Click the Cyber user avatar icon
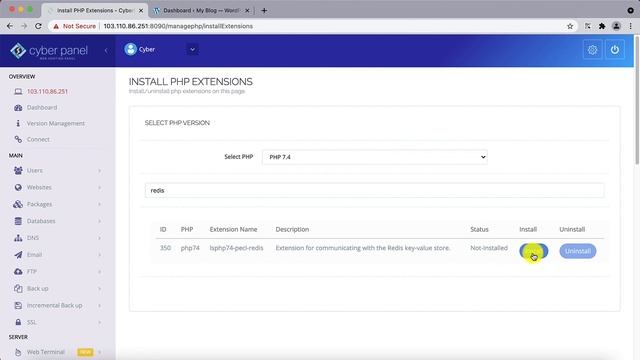Screen dimensions: 640x360 coord(130,49)
